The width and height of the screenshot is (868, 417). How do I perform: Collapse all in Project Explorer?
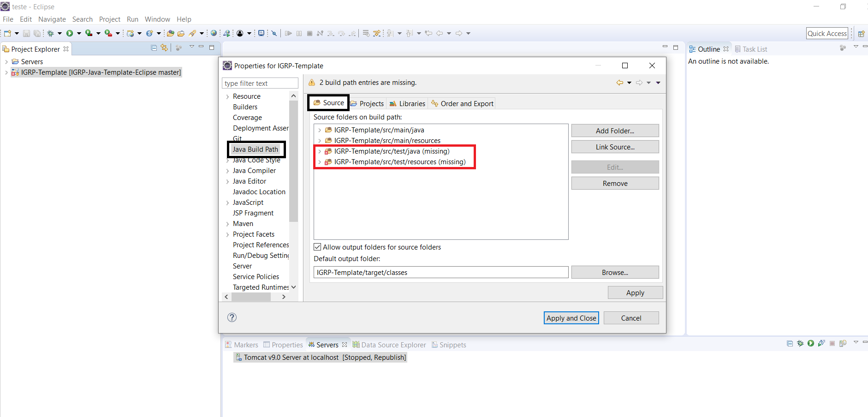(x=154, y=48)
